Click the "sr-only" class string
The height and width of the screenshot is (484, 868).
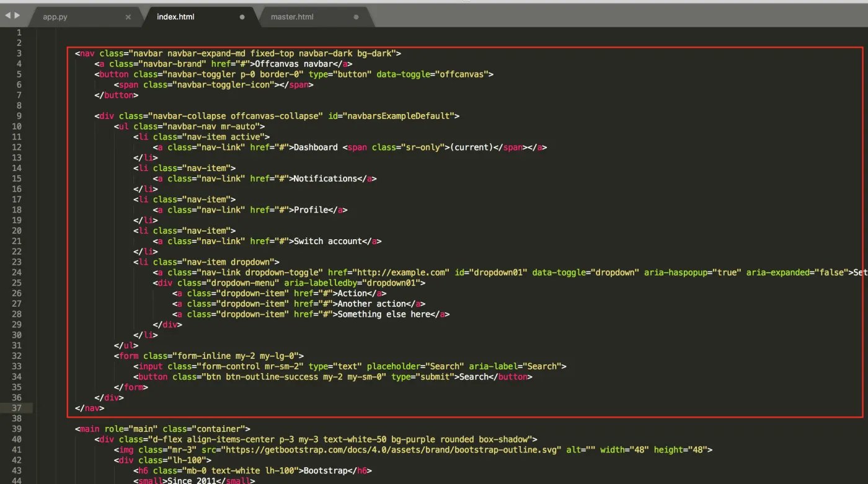[x=423, y=147]
